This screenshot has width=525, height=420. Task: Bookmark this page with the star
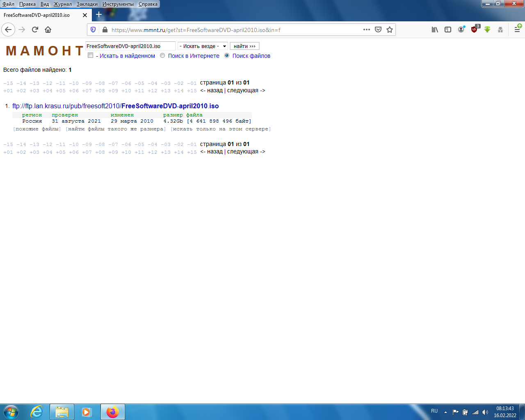click(x=390, y=30)
